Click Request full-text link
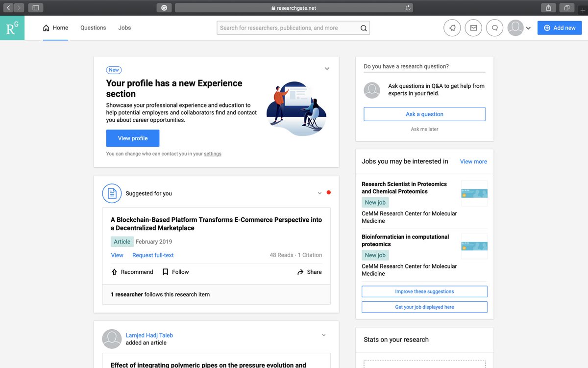This screenshot has width=588, height=368. [x=153, y=255]
